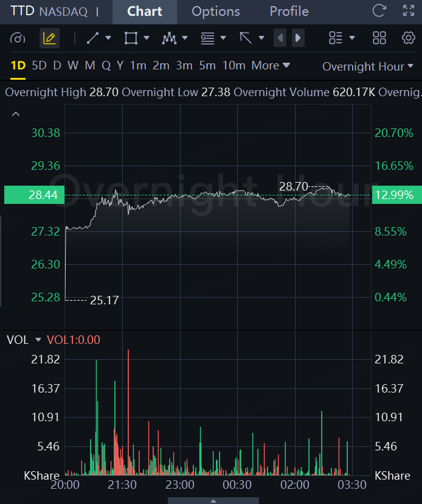Select the wave pattern drawing tool
This screenshot has width=422, height=504.
[x=169, y=38]
